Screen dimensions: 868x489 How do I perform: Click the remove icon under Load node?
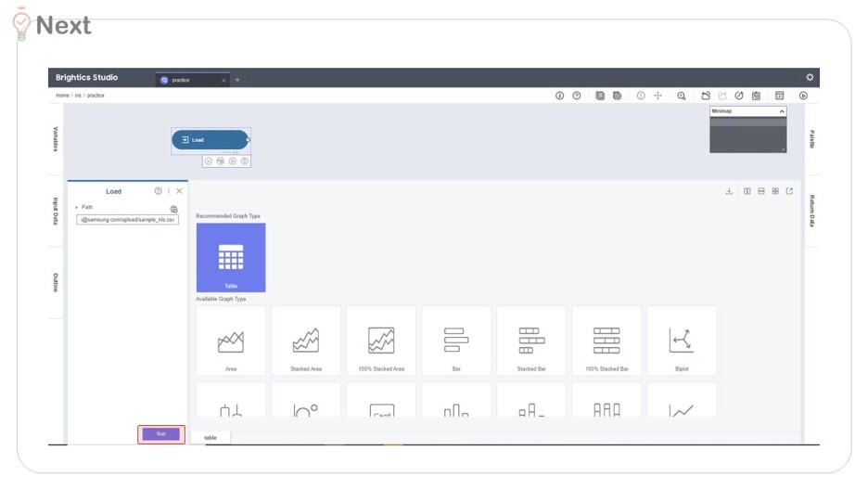coord(209,161)
